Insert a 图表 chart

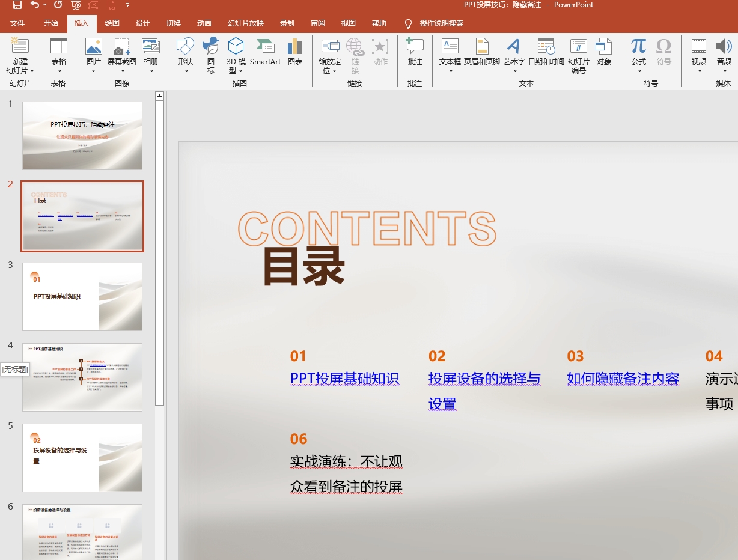coord(295,52)
